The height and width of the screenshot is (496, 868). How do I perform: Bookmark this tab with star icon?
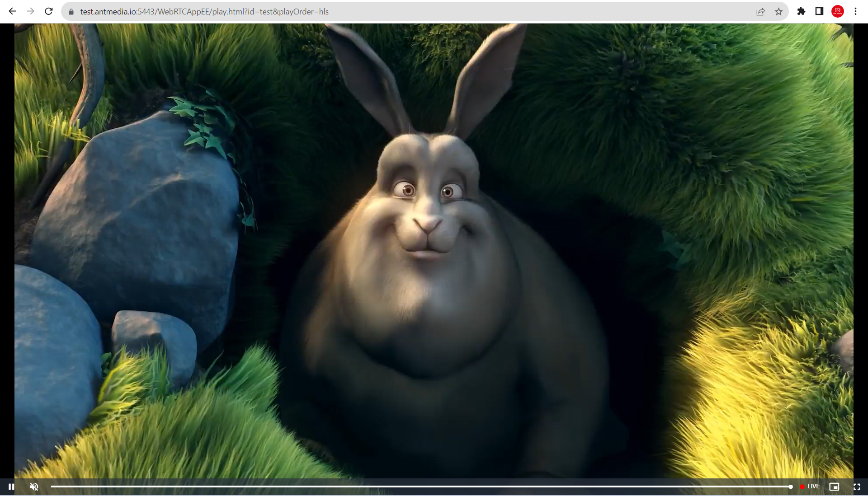tap(778, 12)
